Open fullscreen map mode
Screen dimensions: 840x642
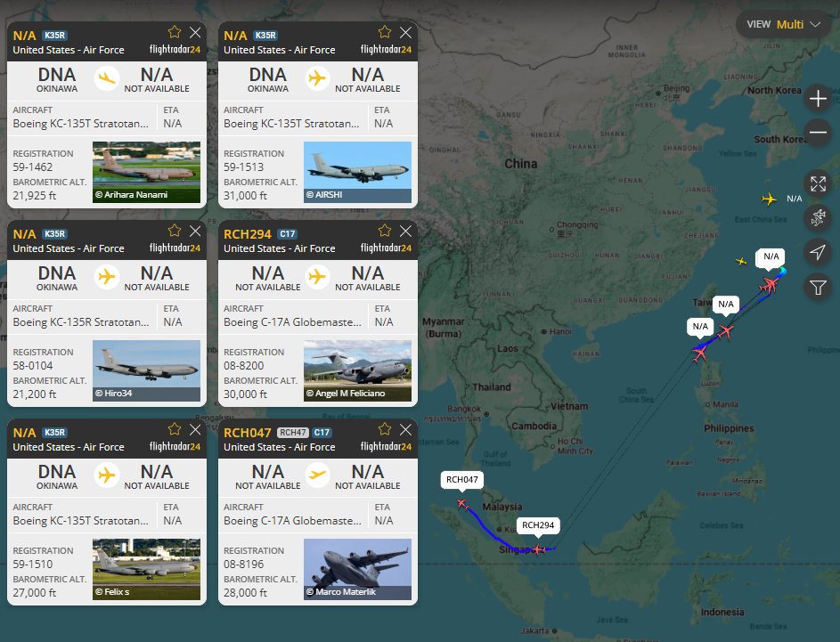[x=818, y=184]
